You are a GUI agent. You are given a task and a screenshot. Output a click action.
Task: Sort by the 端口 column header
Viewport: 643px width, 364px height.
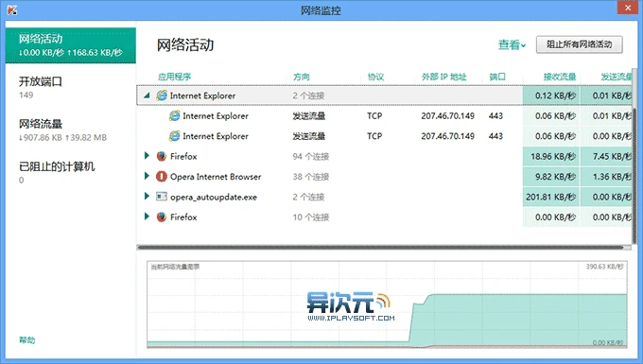(497, 77)
